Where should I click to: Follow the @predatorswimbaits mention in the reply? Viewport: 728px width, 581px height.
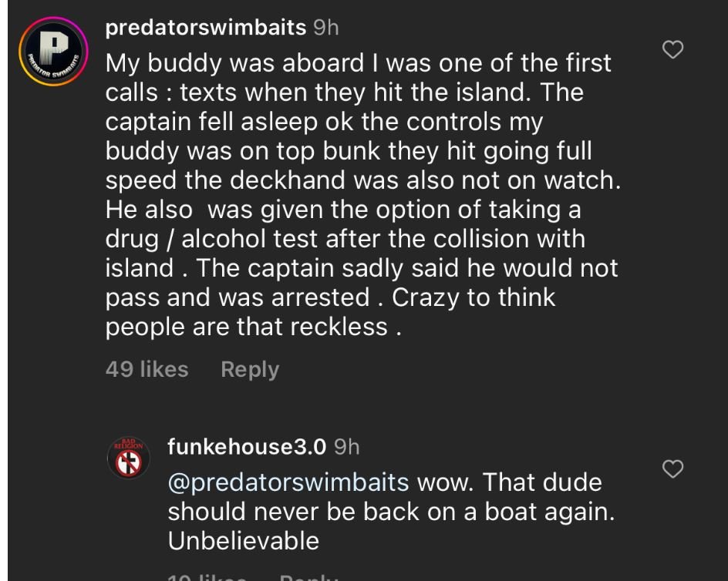(288, 482)
